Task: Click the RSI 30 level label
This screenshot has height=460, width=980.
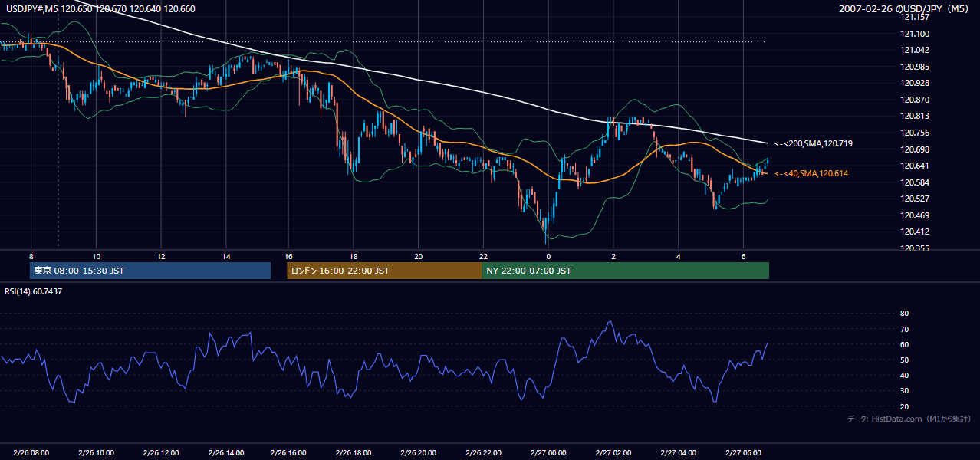Action: pyautogui.click(x=904, y=391)
